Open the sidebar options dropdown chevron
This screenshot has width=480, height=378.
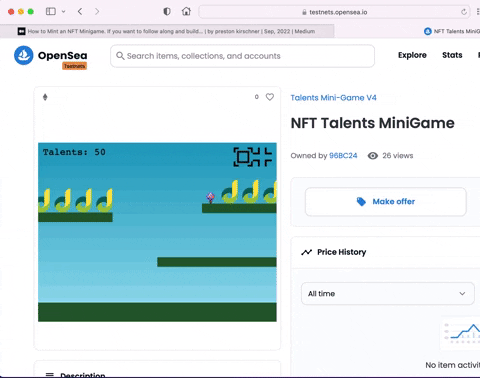point(63,12)
